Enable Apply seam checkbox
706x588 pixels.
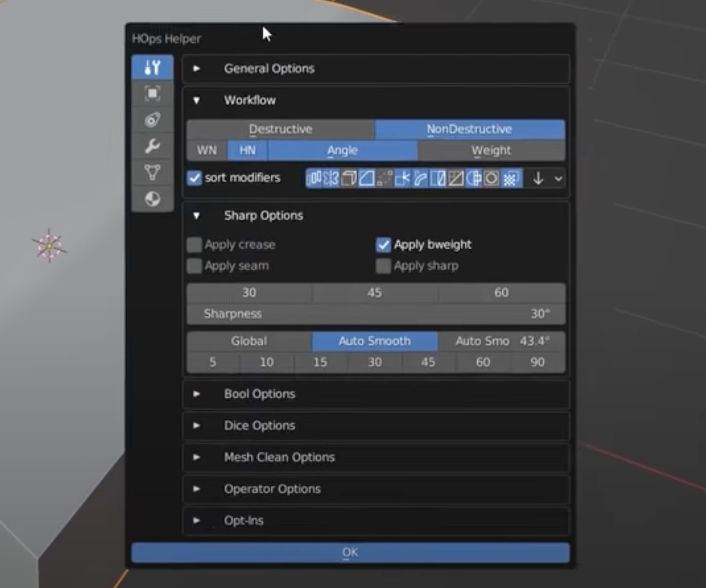(194, 266)
